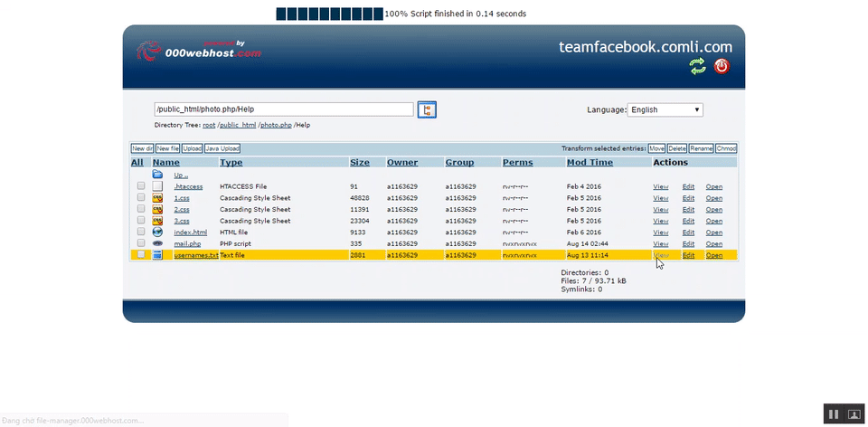Viewport: 868px width, 427px height.
Task: Click the index.html globe icon
Action: pos(157,232)
